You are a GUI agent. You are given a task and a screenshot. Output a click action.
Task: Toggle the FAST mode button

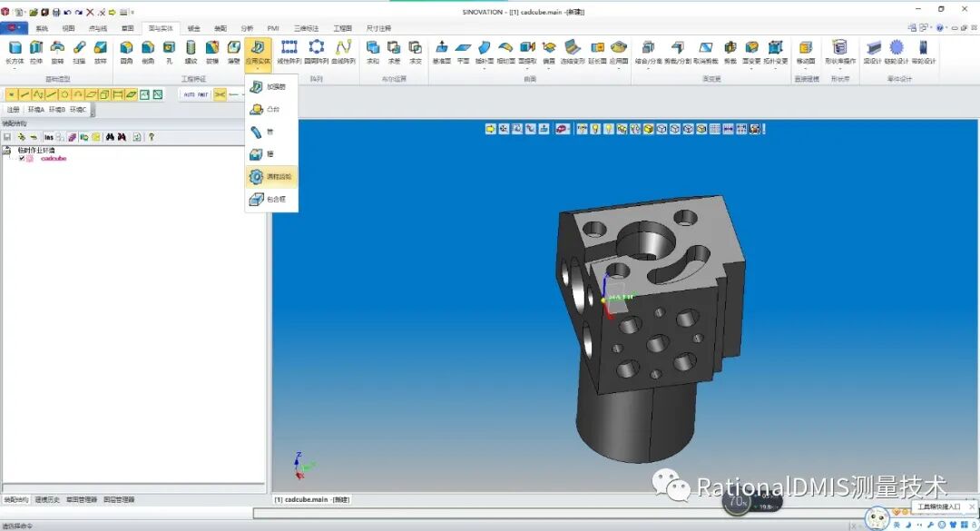205,93
